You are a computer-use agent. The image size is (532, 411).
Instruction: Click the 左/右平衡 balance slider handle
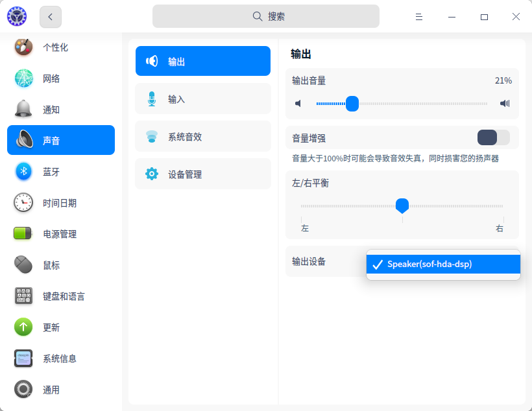[402, 206]
